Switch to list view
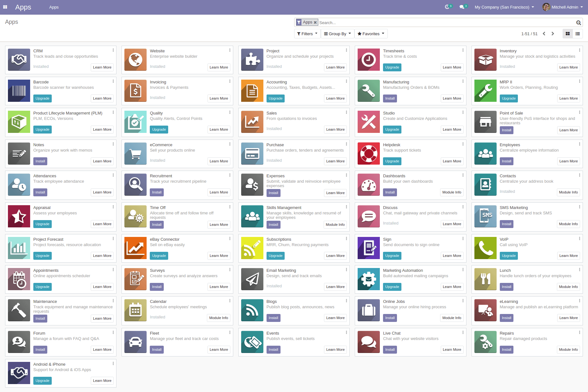The width and height of the screenshot is (588, 392). pyautogui.click(x=578, y=34)
